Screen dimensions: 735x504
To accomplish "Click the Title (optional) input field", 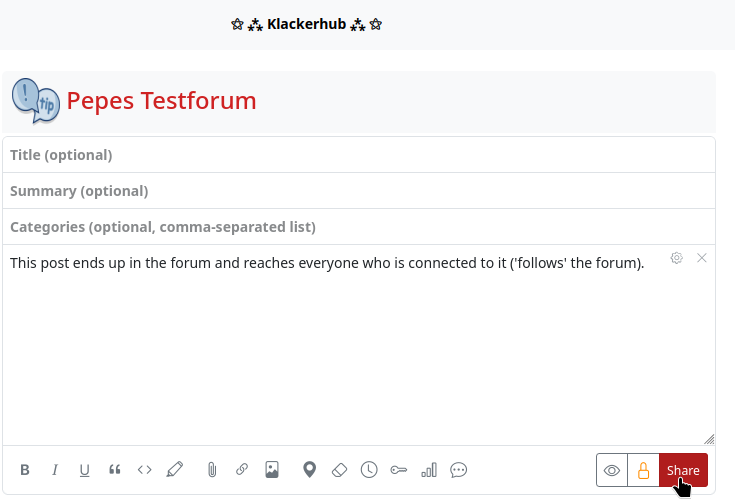I will click(358, 155).
